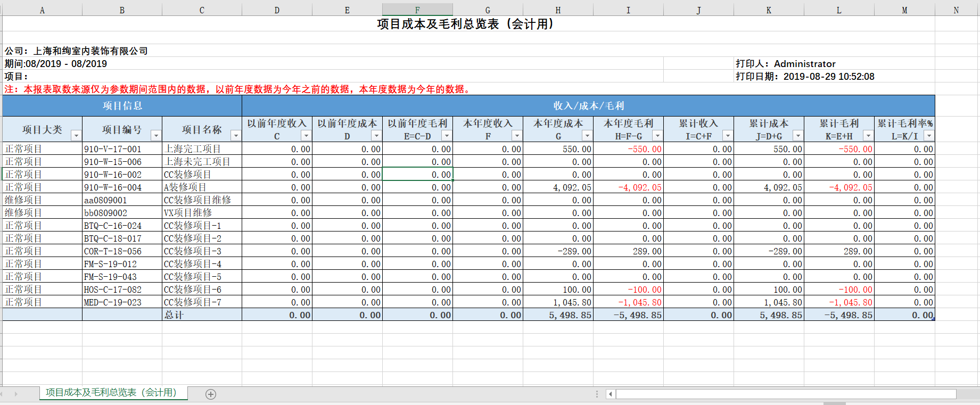980x405 pixels.
Task: Select column M header
Action: [x=904, y=10]
